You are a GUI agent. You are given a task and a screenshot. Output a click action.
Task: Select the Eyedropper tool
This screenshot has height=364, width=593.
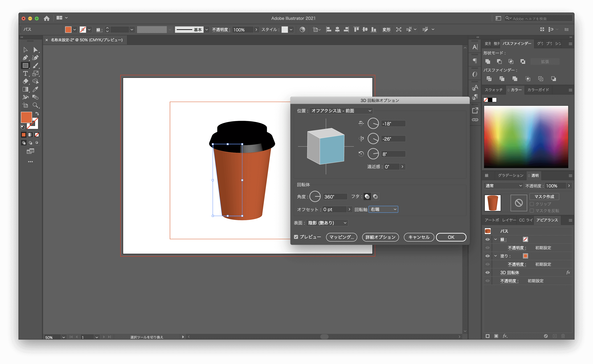(35, 89)
